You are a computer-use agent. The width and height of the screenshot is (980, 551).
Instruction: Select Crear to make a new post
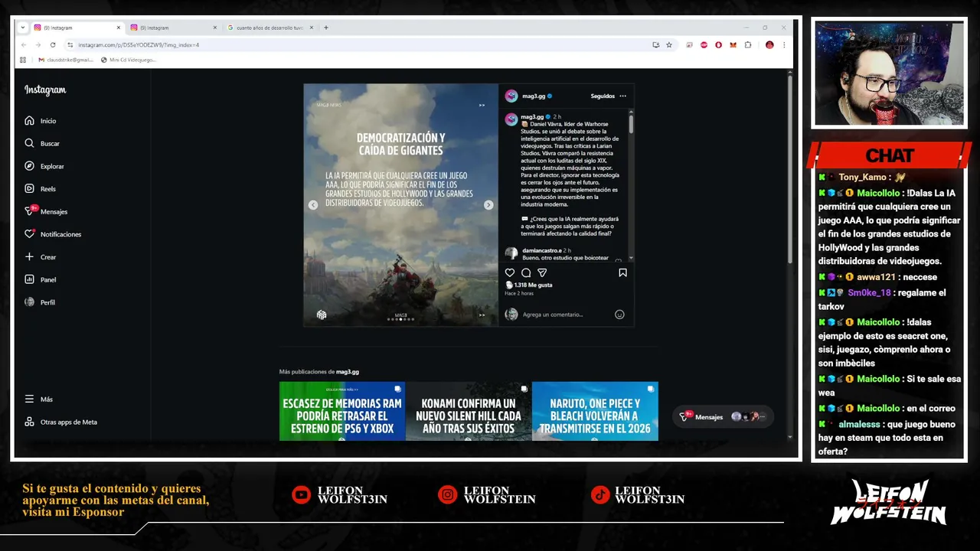click(41, 257)
